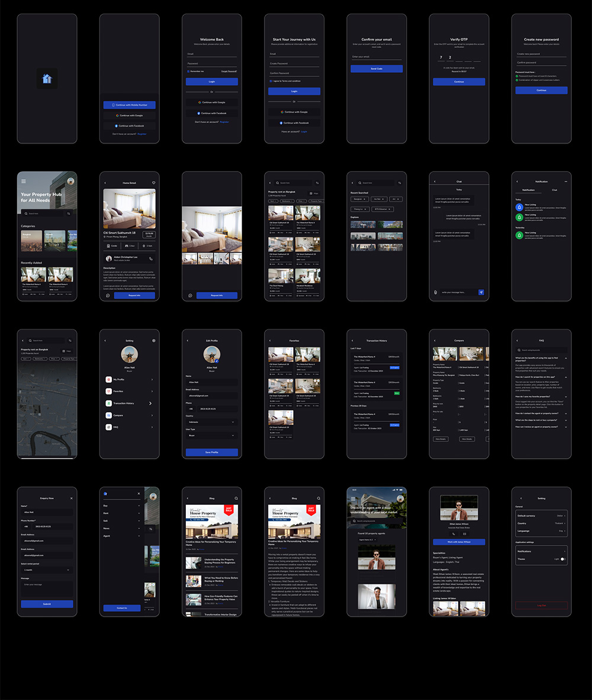Click attachment paperclip icon in Chat
Viewport: 592px width, 700px height.
point(436,292)
